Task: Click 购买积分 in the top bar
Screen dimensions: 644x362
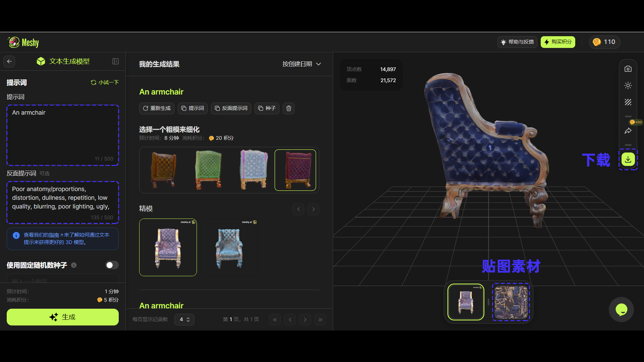Action: [557, 42]
